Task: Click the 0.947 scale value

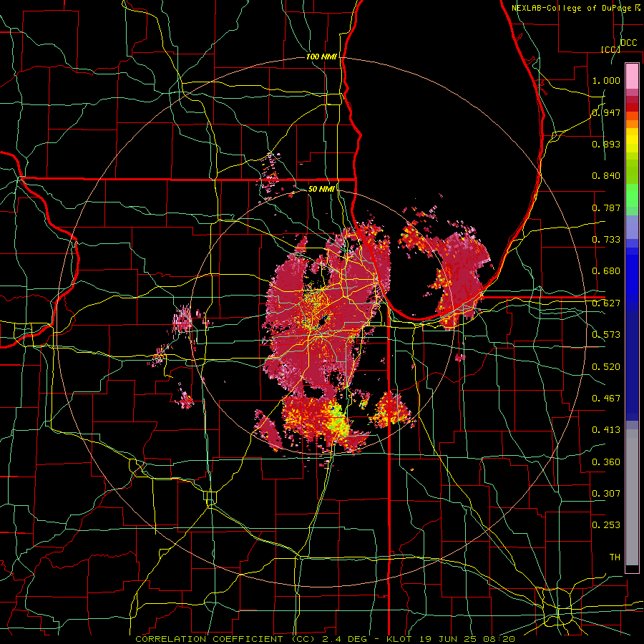Action: (x=606, y=112)
